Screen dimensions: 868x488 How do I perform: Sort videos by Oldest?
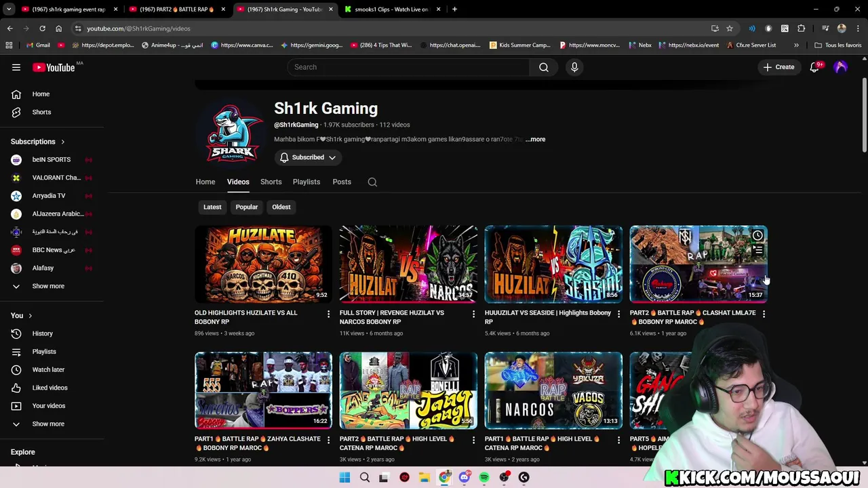(281, 207)
